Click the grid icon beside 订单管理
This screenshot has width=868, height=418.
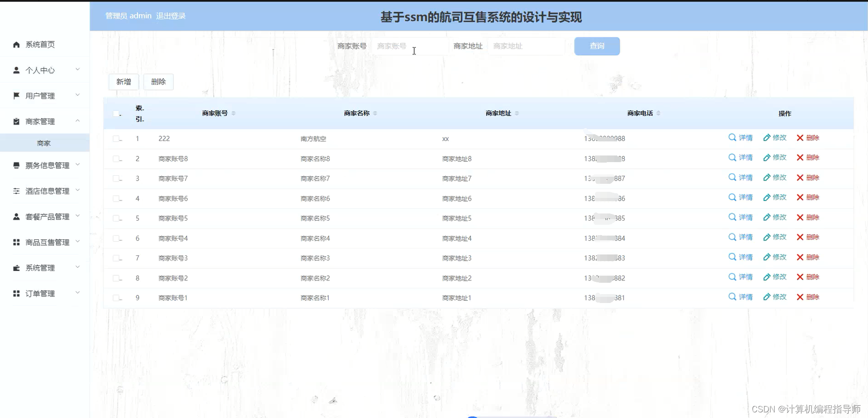click(x=16, y=294)
